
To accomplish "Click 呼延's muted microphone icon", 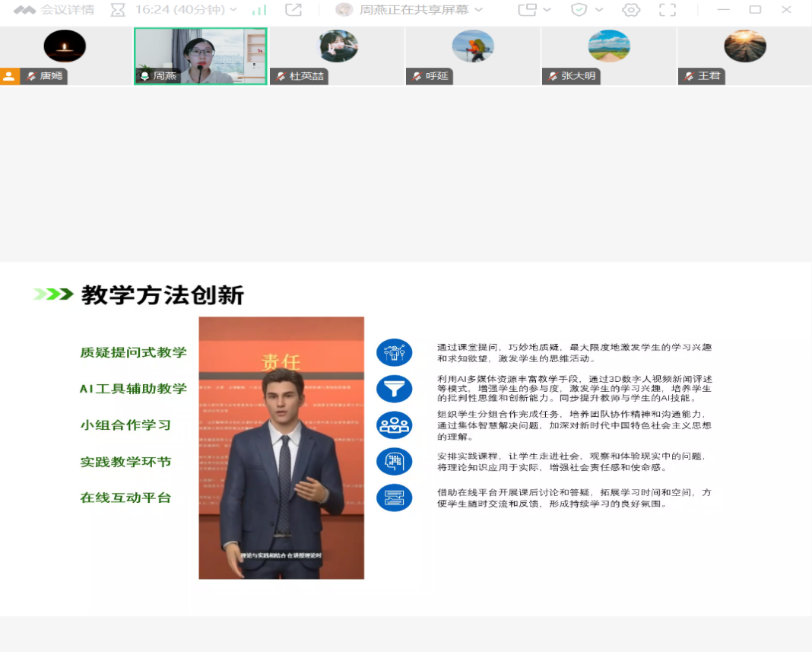I will (417, 76).
